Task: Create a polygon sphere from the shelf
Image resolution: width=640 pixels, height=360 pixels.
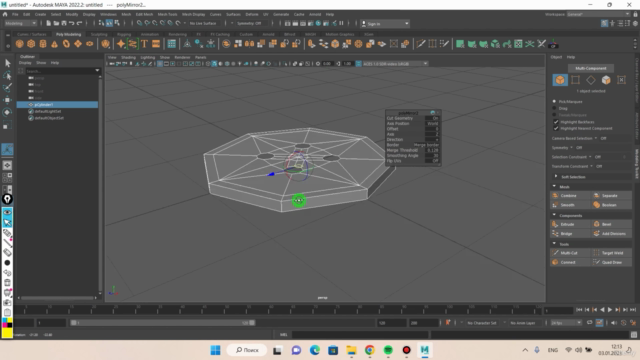Action: coord(19,44)
